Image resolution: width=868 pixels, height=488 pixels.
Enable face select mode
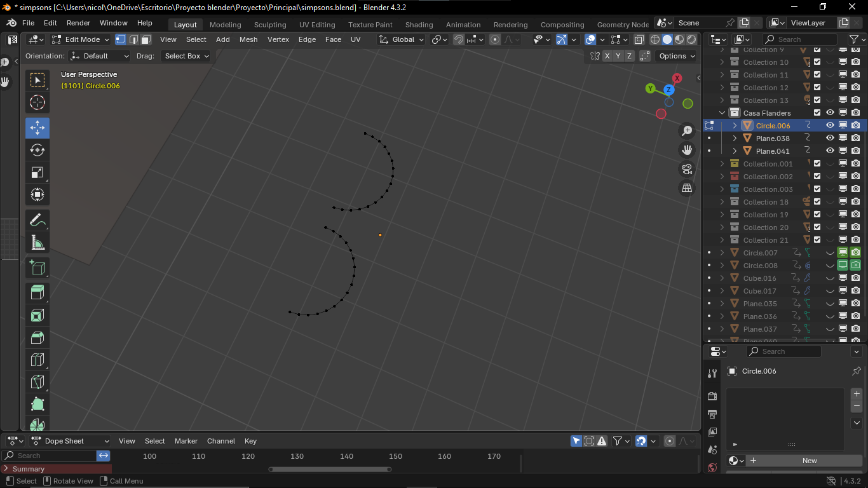[x=146, y=39]
